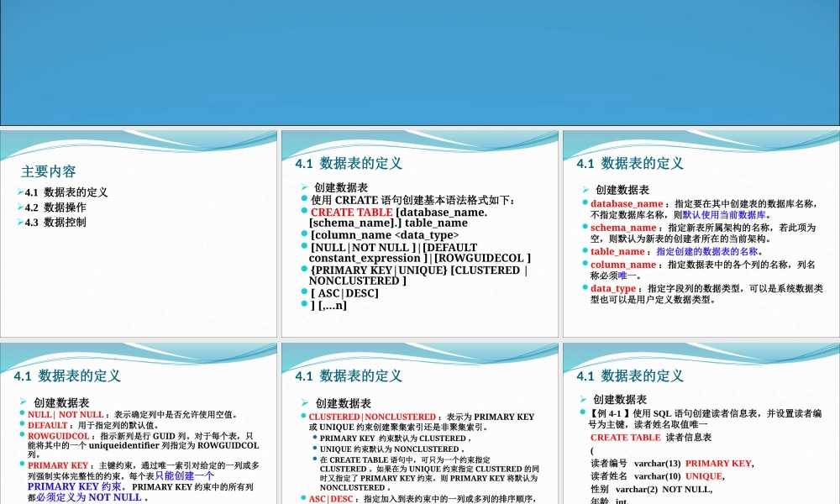840x504 pixels.
Task: Click the syntax line ] [,...n]
Action: tap(328, 305)
